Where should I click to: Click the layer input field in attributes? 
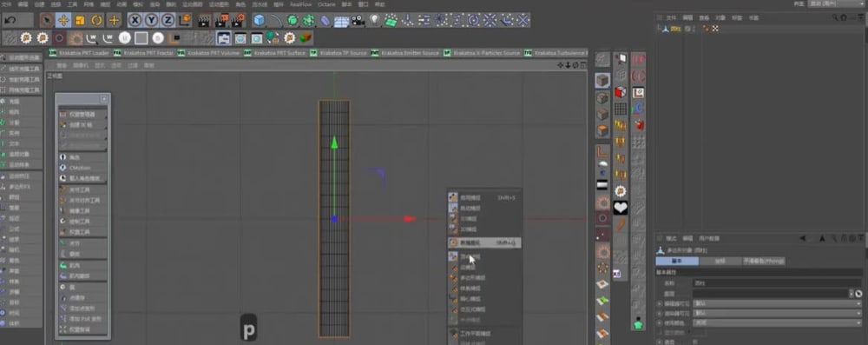click(771, 294)
